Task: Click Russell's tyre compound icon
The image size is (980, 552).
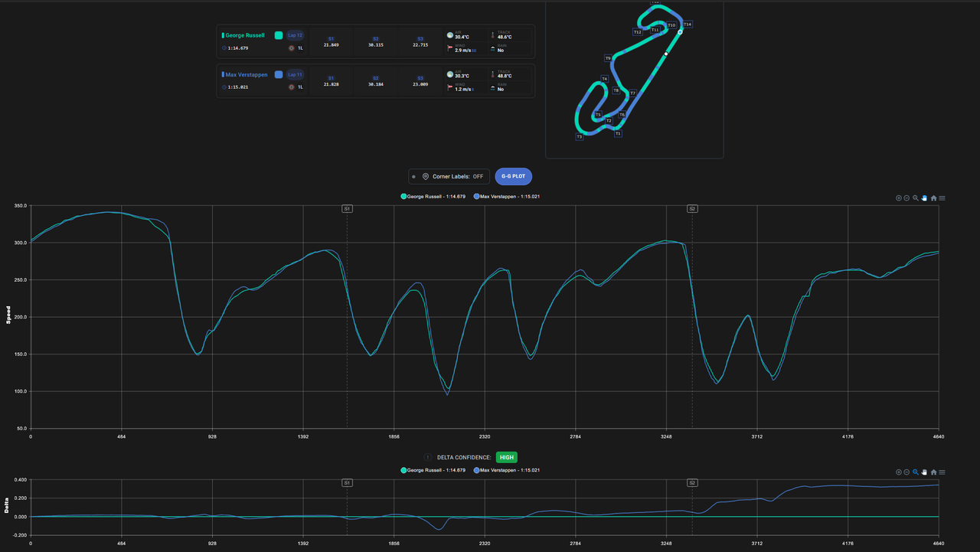Action: [292, 48]
